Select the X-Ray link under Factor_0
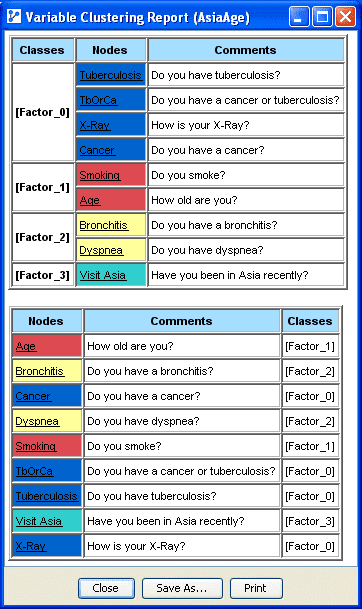Screen dimensions: 362x609 click(95, 125)
